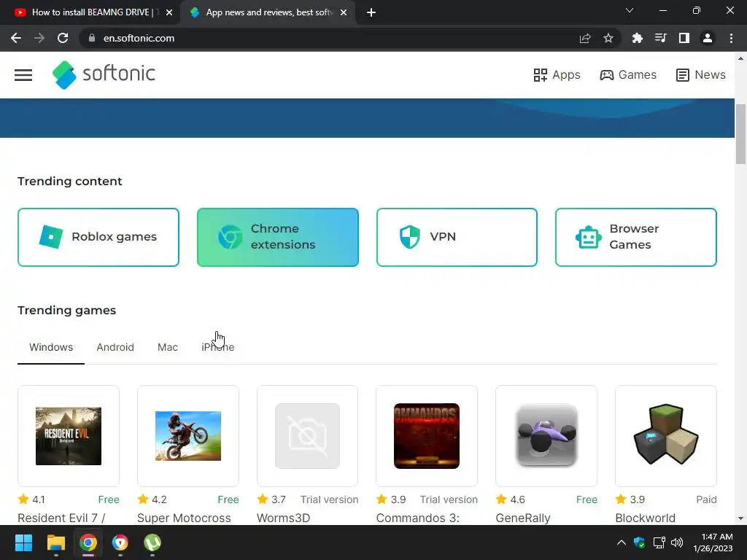Click the Softonic logo

104,75
